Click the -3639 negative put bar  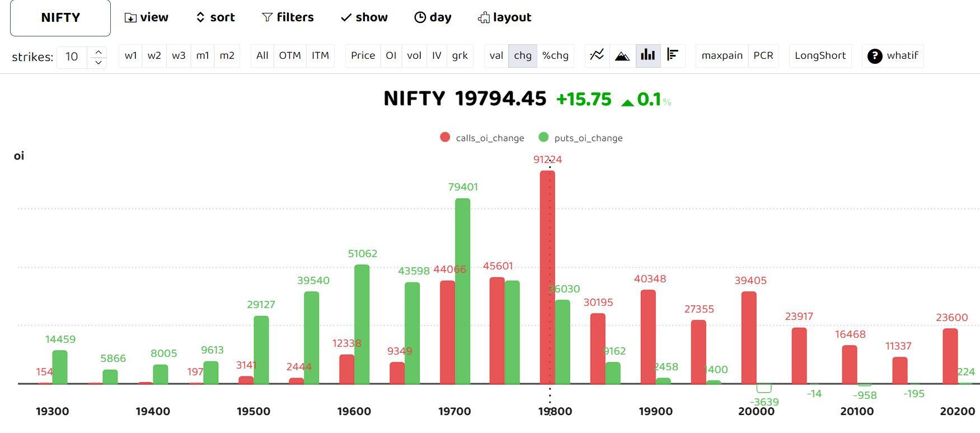coord(764,388)
